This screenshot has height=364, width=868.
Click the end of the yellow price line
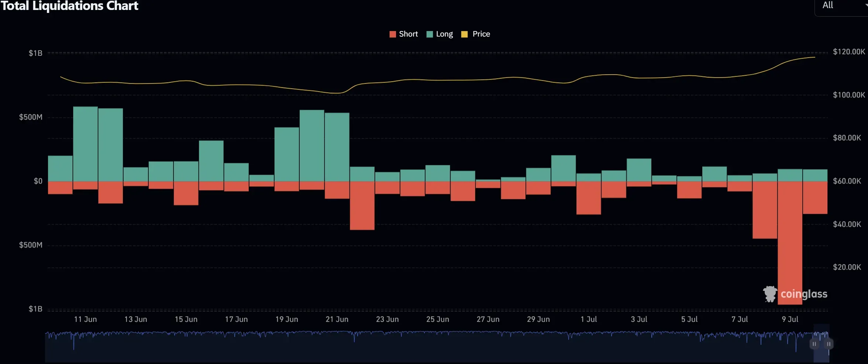(x=814, y=57)
